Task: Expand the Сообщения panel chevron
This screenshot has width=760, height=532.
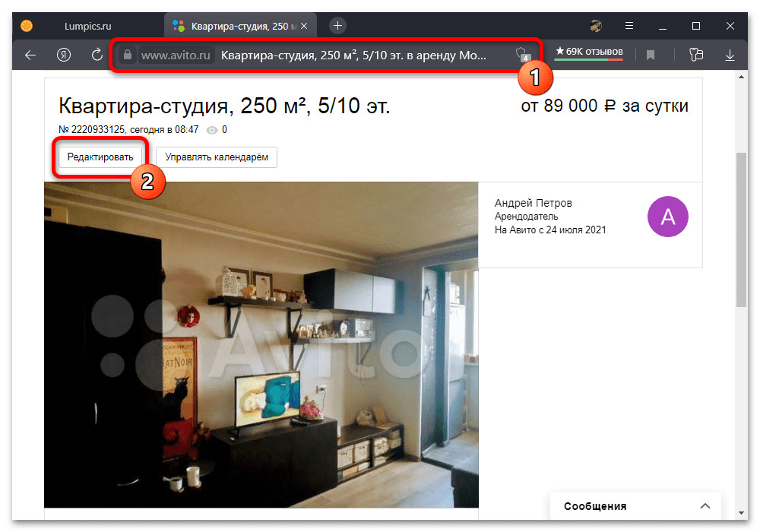Action: (x=705, y=506)
